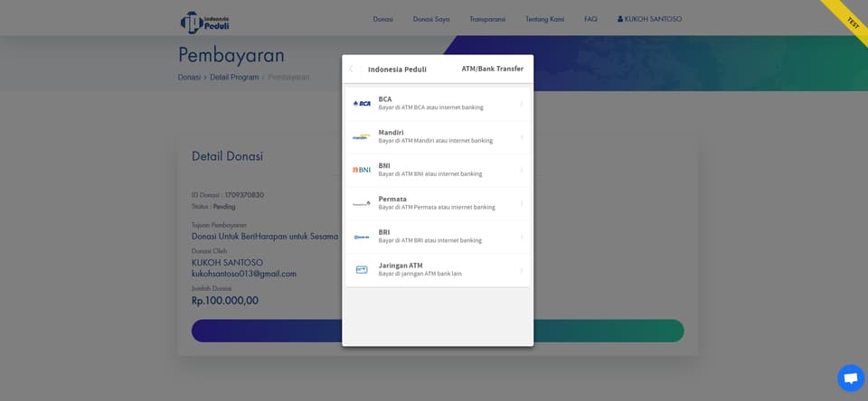
Task: Expand the Permata row chevron
Action: point(522,203)
